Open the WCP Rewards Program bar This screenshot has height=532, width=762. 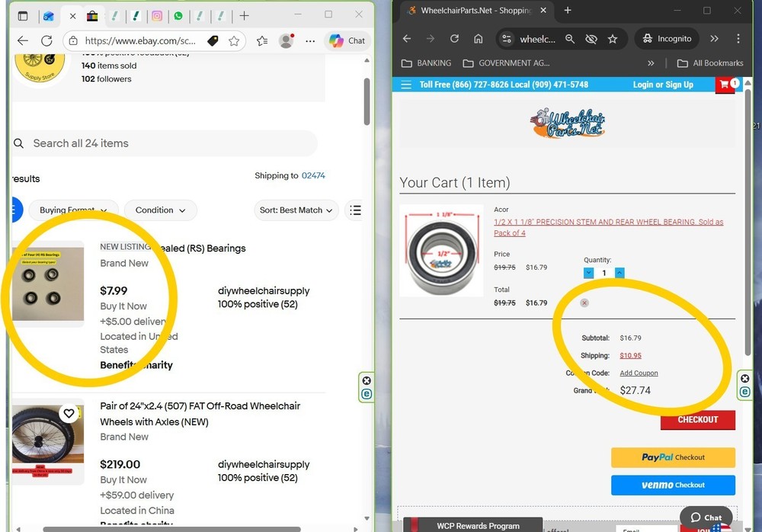472,525
